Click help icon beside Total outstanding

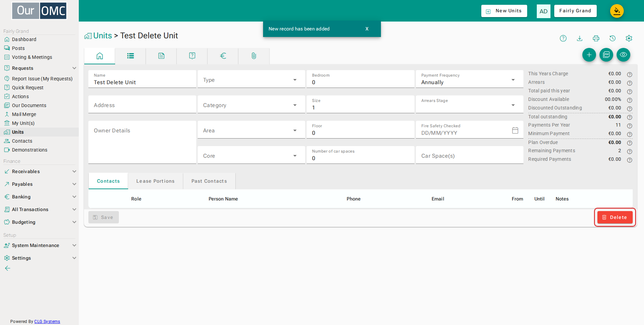[x=630, y=117]
